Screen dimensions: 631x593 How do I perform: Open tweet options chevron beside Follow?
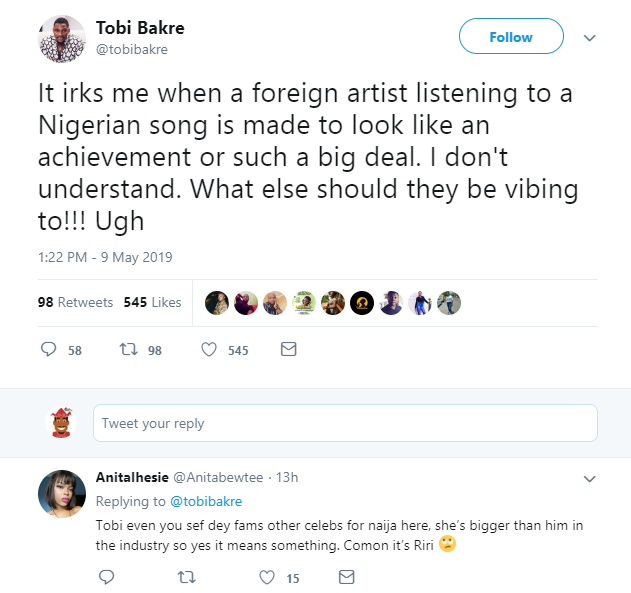[x=589, y=38]
